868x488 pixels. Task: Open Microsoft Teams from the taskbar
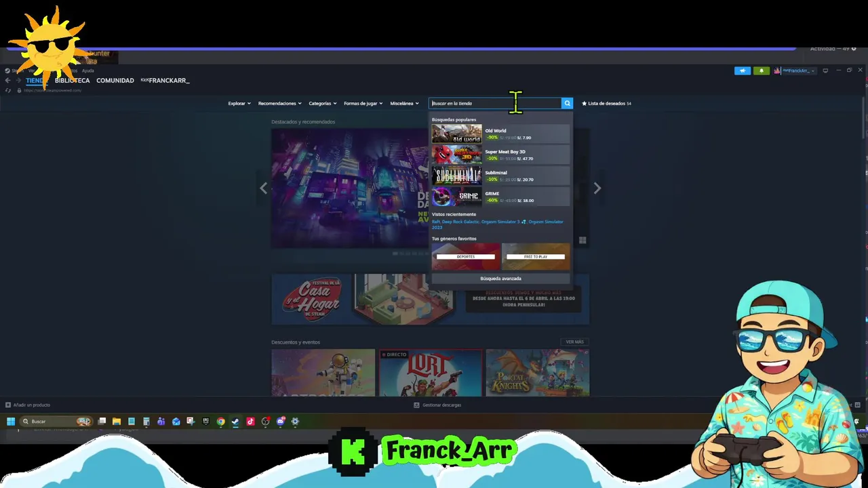tap(161, 422)
